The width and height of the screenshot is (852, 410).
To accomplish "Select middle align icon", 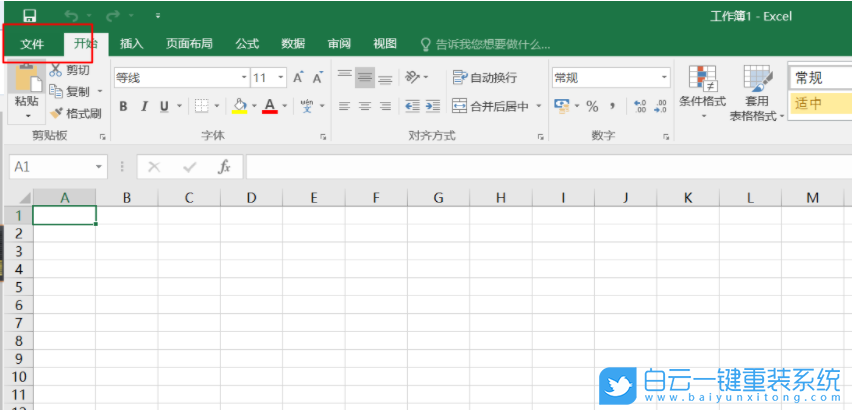I will pos(365,78).
